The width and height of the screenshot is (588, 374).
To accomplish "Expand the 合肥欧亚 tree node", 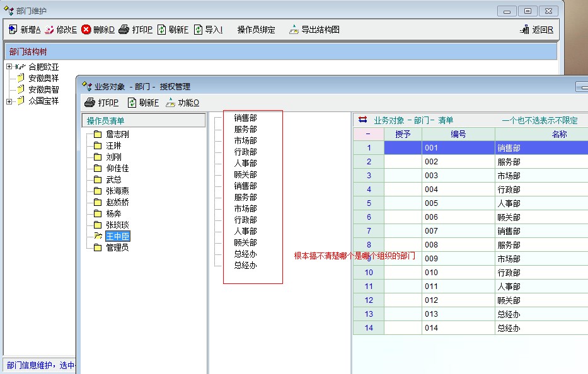I will 9,67.
